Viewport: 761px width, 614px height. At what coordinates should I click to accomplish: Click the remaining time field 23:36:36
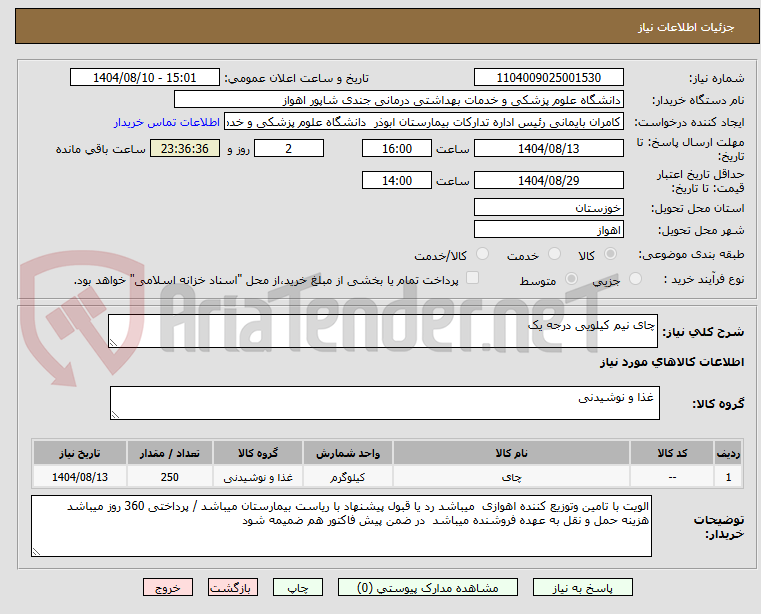(183, 149)
